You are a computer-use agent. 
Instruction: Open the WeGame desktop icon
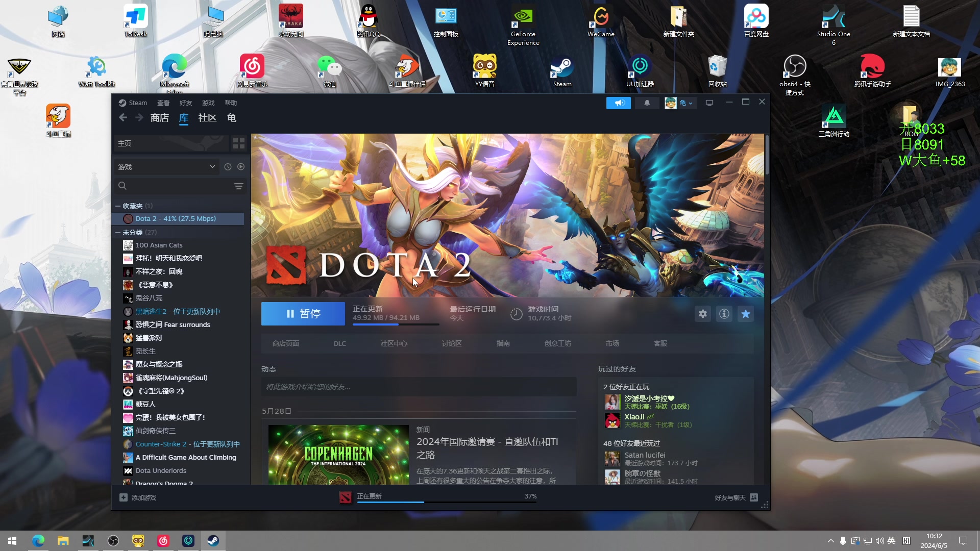[601, 21]
